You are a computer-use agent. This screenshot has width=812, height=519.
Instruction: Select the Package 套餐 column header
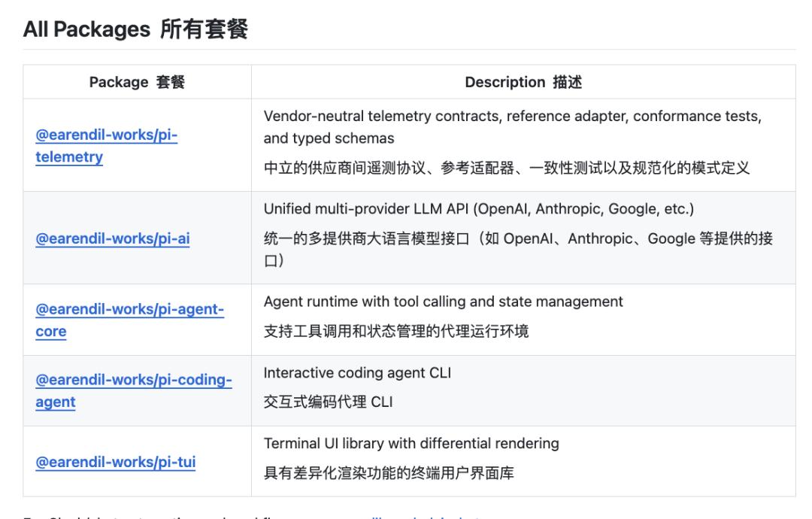pyautogui.click(x=138, y=82)
